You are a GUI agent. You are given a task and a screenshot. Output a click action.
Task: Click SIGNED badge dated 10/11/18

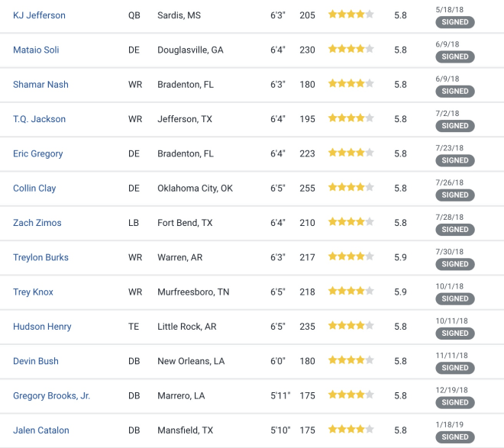455,334
